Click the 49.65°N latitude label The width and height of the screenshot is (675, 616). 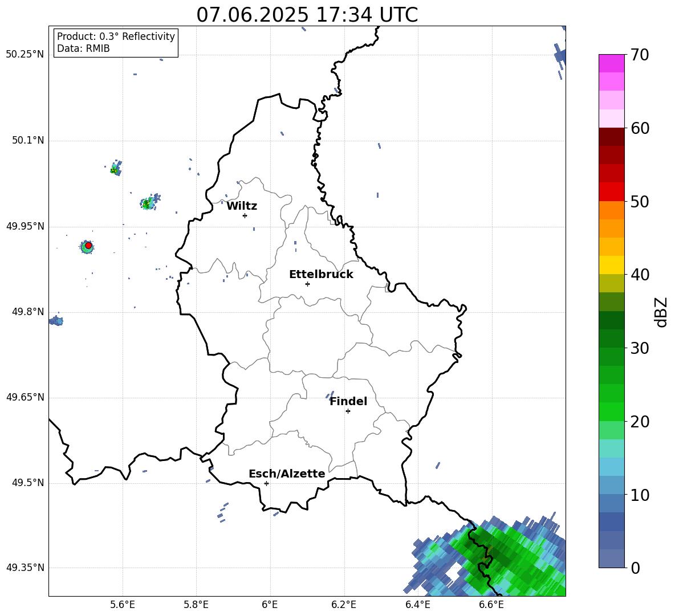[x=25, y=397]
